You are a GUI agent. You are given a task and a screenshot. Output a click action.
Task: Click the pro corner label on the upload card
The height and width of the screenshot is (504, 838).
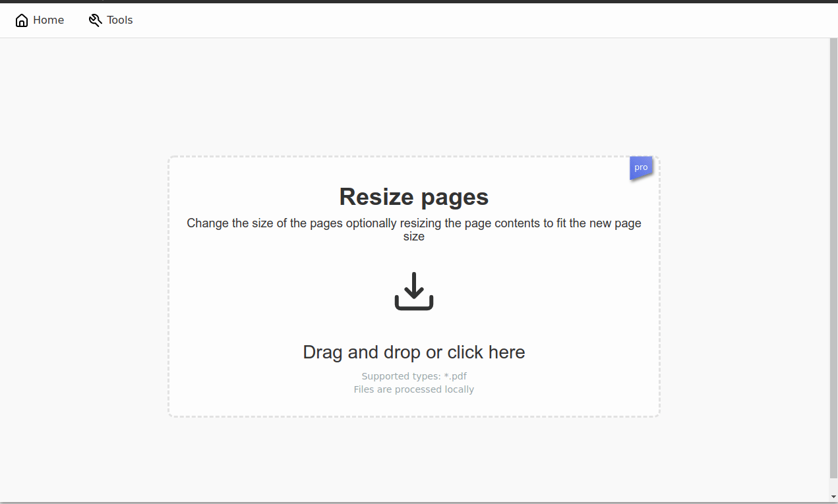point(640,167)
